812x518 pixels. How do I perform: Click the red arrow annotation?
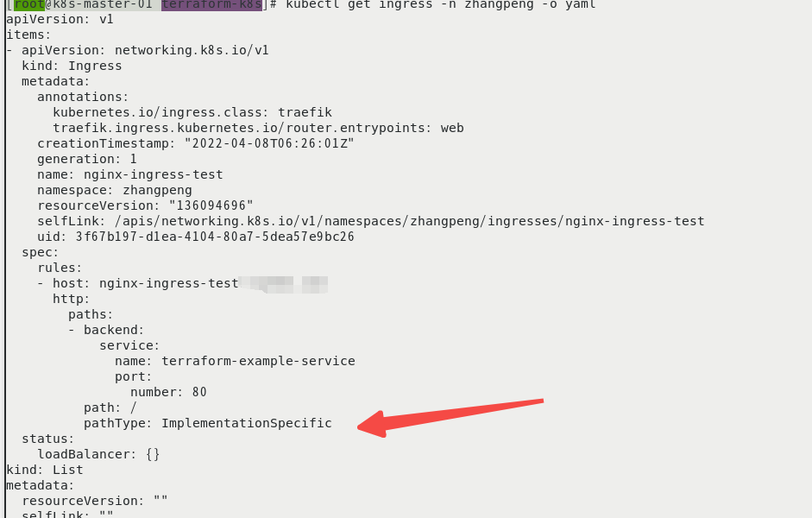(x=450, y=418)
